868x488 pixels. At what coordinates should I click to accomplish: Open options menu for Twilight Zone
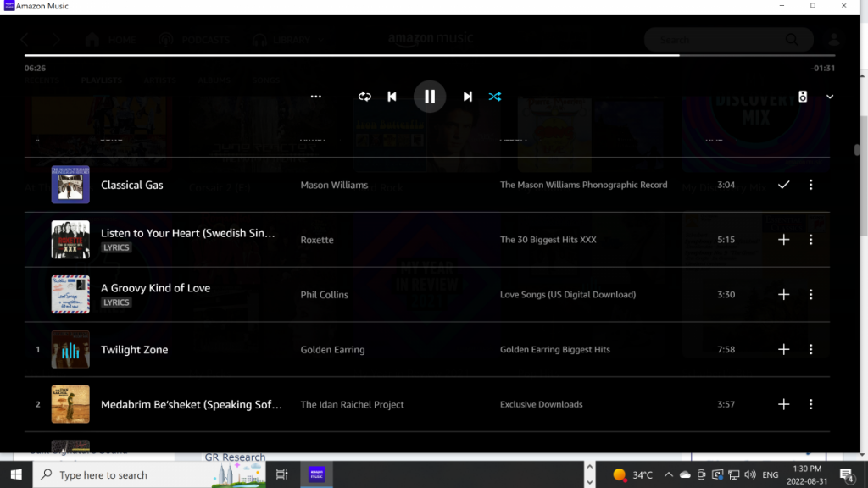coord(811,349)
